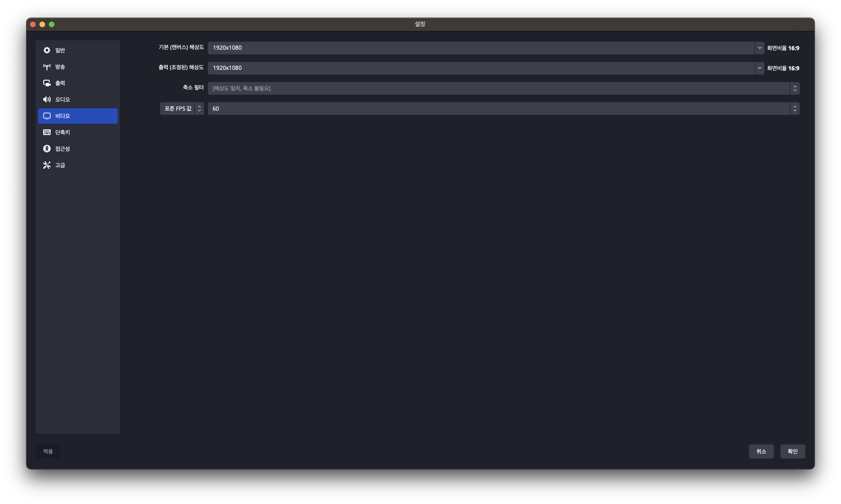
Task: Click the speaker icon for 오디오
Action: coord(47,99)
